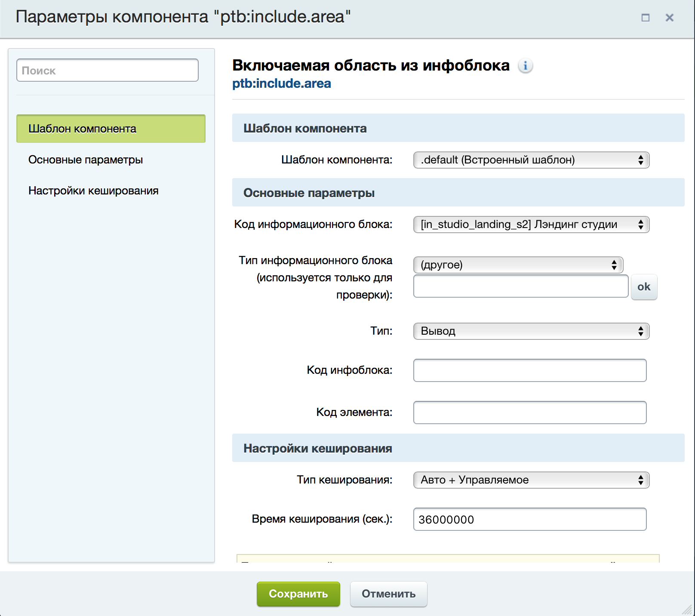Select Настройки кеширования in left sidebar

point(93,191)
